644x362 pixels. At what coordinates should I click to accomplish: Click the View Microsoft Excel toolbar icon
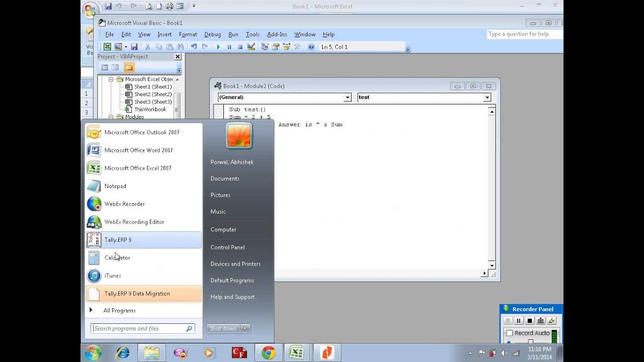(107, 47)
